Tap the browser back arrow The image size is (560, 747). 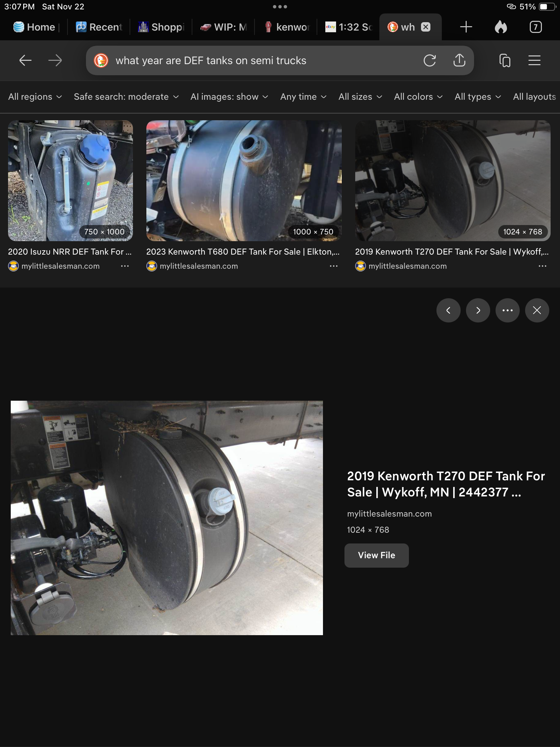[x=25, y=61]
